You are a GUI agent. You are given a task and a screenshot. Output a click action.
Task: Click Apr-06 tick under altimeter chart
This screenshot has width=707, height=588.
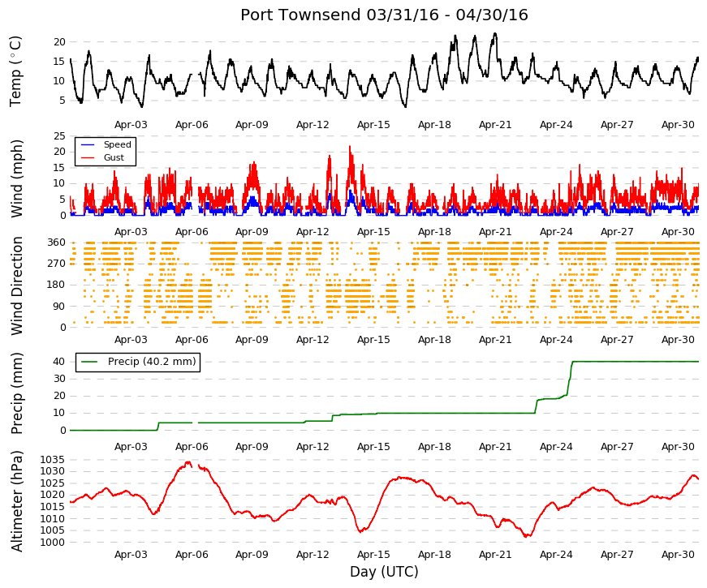(192, 555)
